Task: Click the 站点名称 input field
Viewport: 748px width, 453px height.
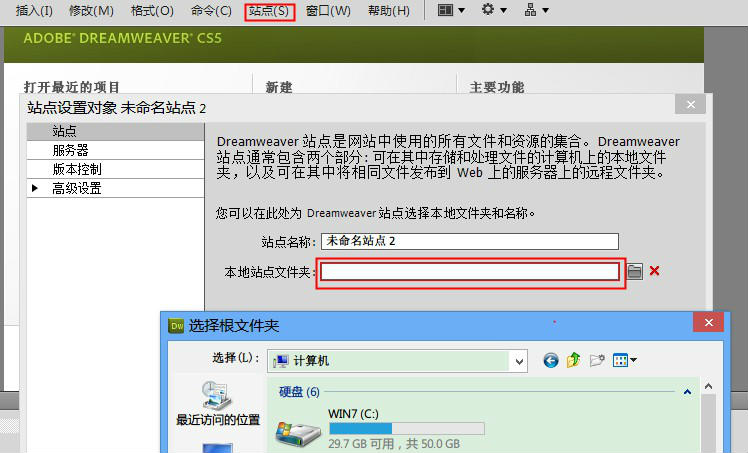Action: [470, 241]
